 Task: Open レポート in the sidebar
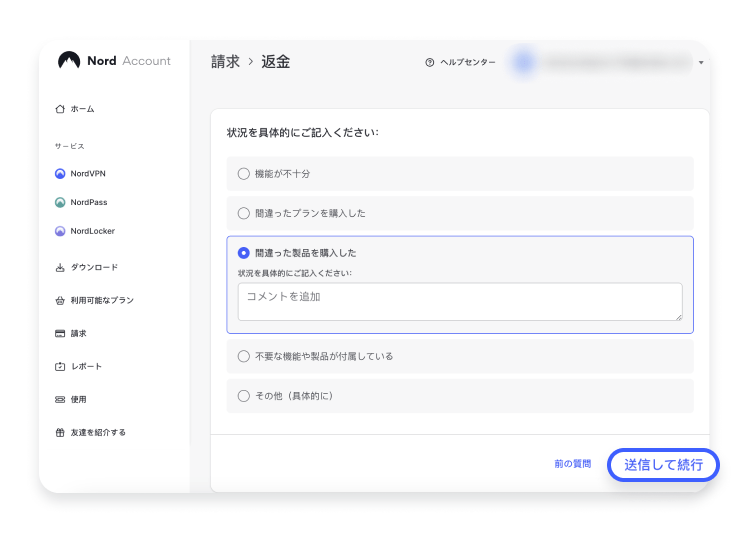(87, 366)
